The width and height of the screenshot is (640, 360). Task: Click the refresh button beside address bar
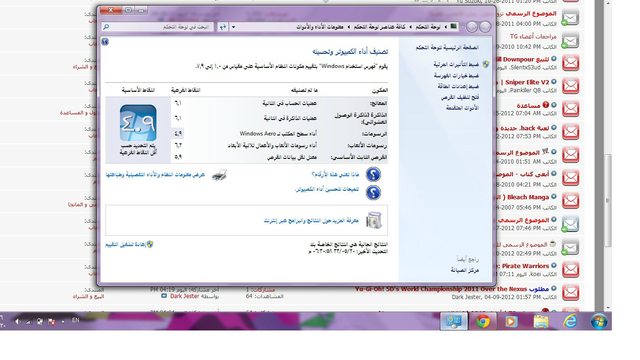click(223, 27)
